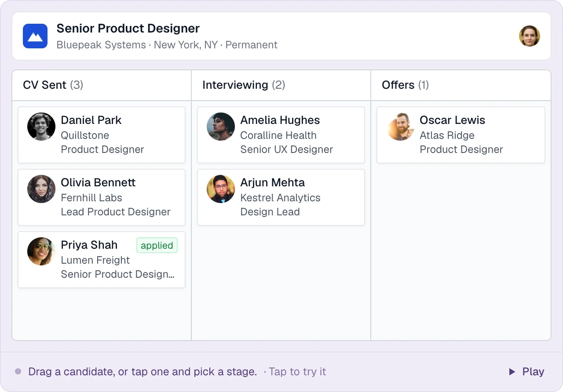Select Olivia Bennett's avatar photo
The image size is (563, 392).
pyautogui.click(x=41, y=189)
